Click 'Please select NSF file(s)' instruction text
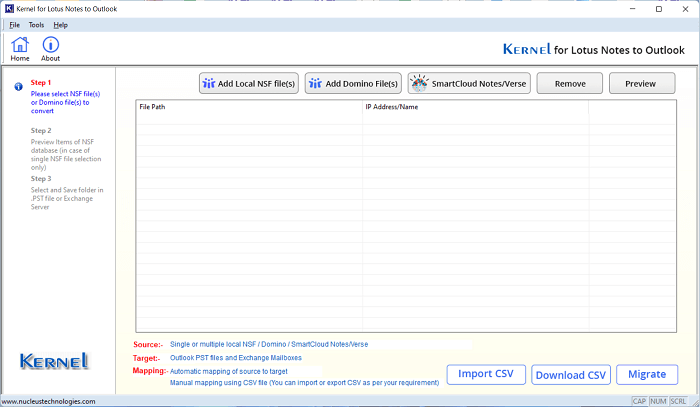Screen dimensions: 700x407 [x=65, y=102]
